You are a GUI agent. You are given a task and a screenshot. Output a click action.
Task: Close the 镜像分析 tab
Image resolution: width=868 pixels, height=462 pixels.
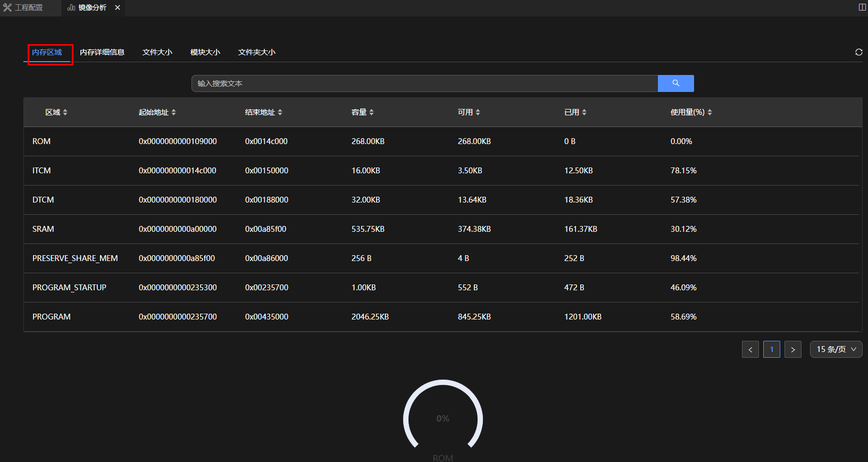click(118, 7)
